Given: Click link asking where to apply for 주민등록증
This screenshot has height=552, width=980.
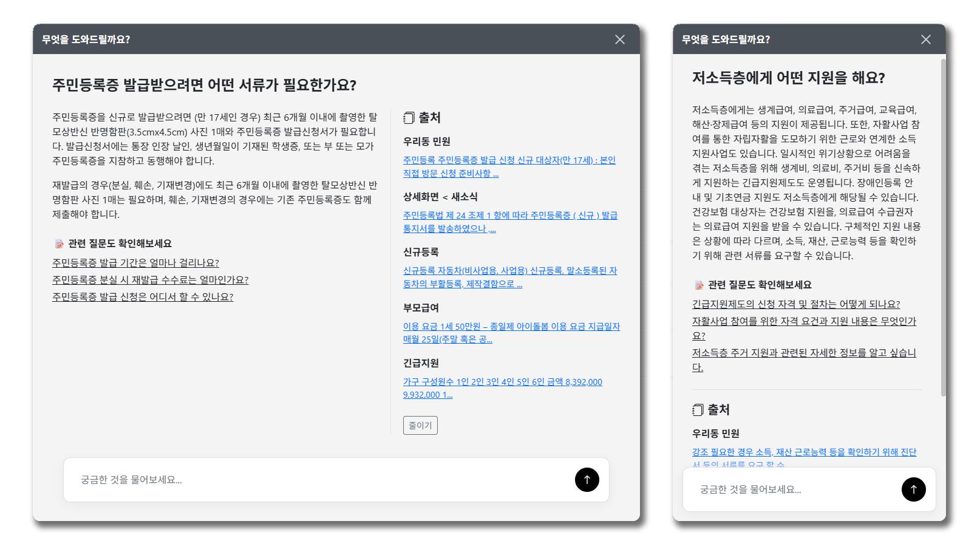Looking at the screenshot, I should tap(142, 298).
